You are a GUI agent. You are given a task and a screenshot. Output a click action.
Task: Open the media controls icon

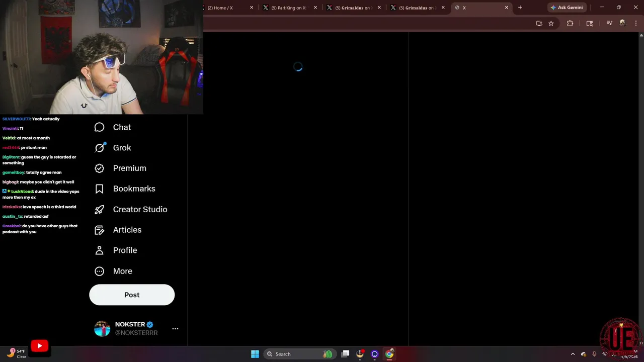(609, 23)
